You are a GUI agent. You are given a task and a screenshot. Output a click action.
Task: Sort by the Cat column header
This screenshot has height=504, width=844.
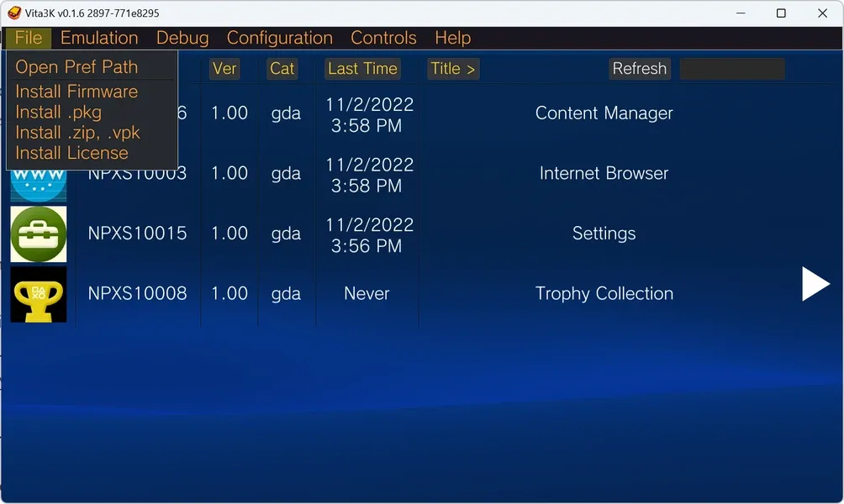click(x=282, y=69)
